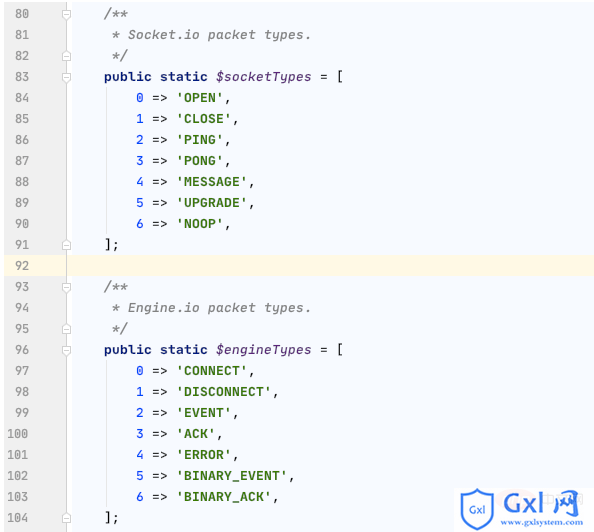
Task: Collapse the doc comment fold on line 80
Action: [66, 14]
